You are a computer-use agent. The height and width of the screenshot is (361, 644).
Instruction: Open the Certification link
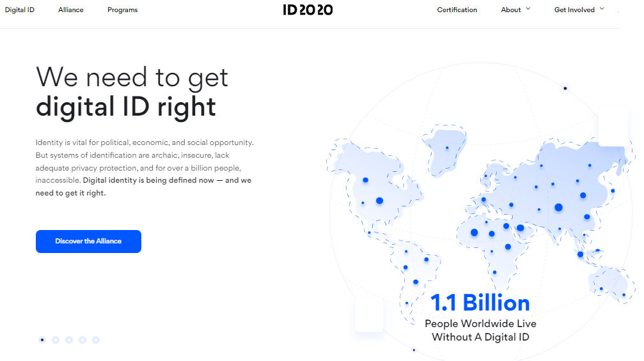tap(457, 10)
